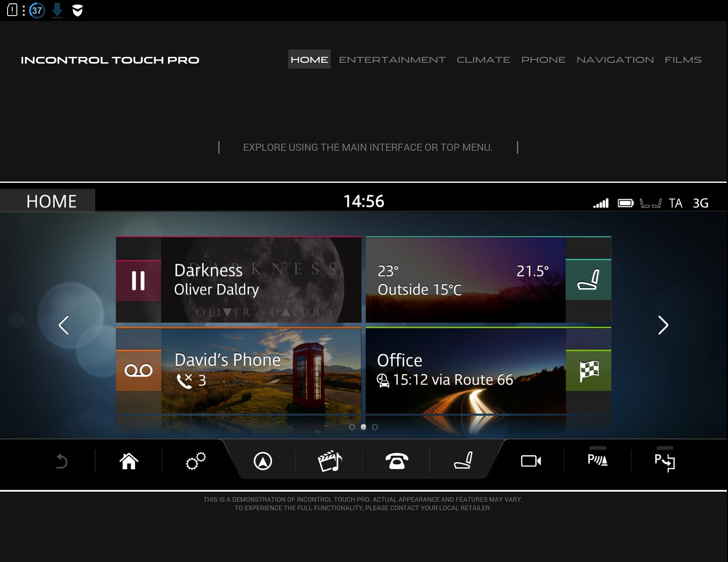Tap the 37 badge icon in Android bar
Viewport: 728px width, 562px height.
pos(37,10)
